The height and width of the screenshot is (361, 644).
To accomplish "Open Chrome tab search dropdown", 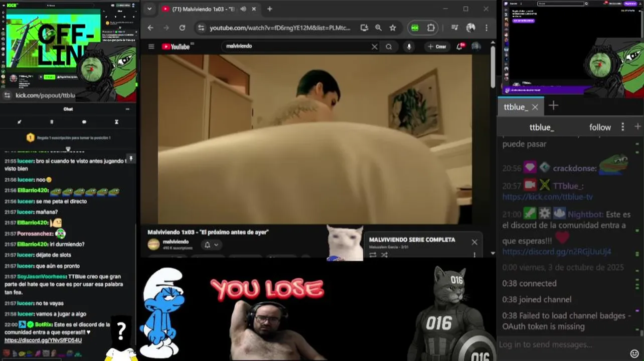I will point(149,9).
